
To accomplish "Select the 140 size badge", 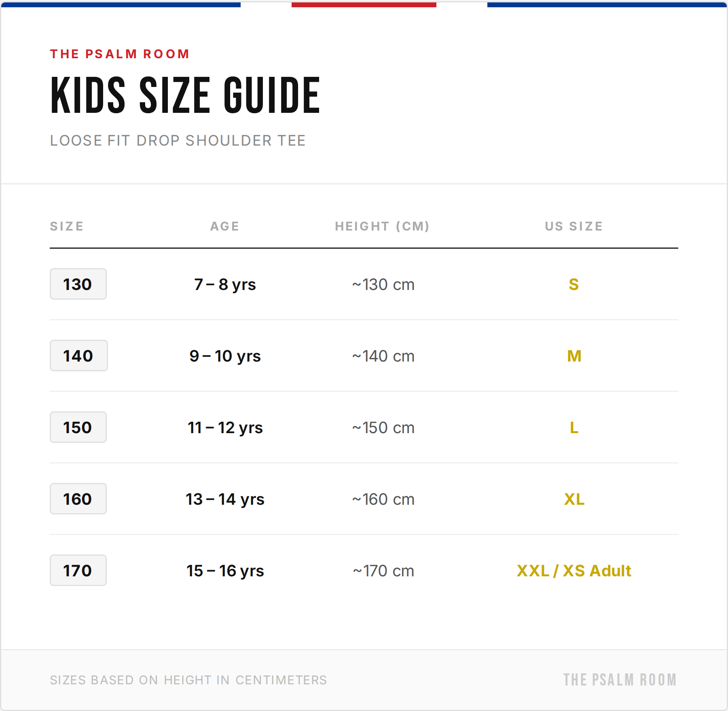I will pos(78,355).
